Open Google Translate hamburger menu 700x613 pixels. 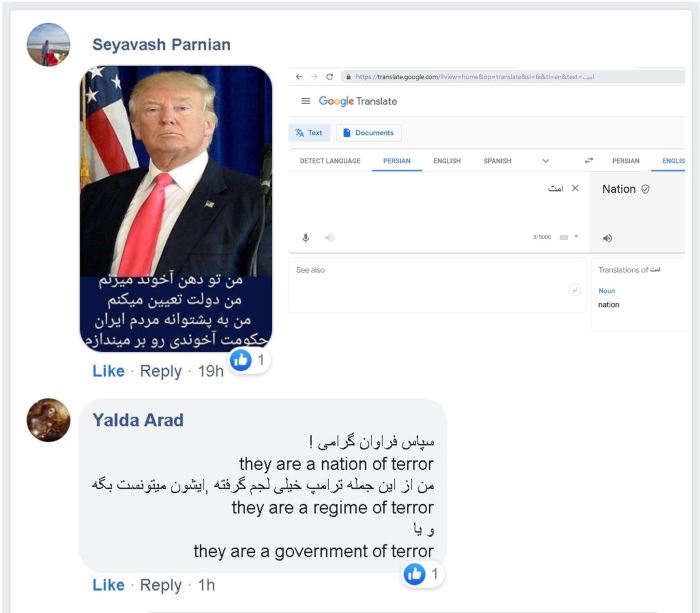coord(305,101)
